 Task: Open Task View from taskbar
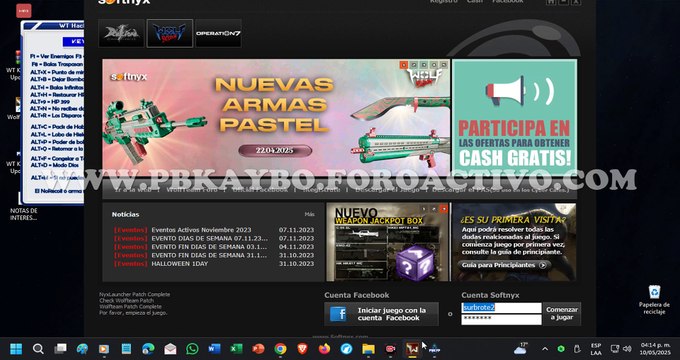60,349
